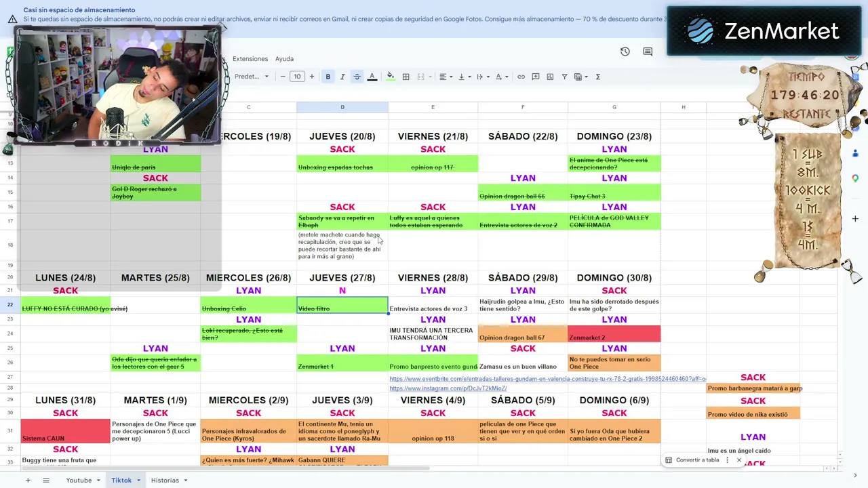Open the Youtube tab options arrow
This screenshot has height=488, width=868.
click(98, 481)
